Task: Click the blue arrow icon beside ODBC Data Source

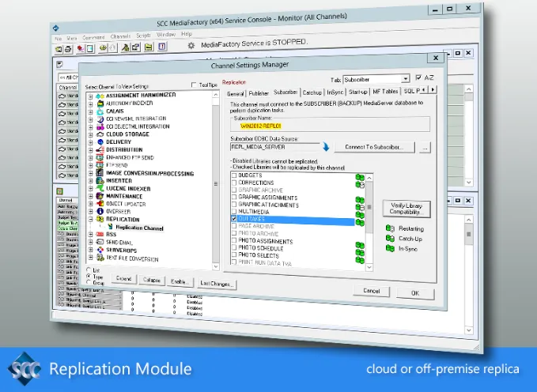Action: [326, 147]
